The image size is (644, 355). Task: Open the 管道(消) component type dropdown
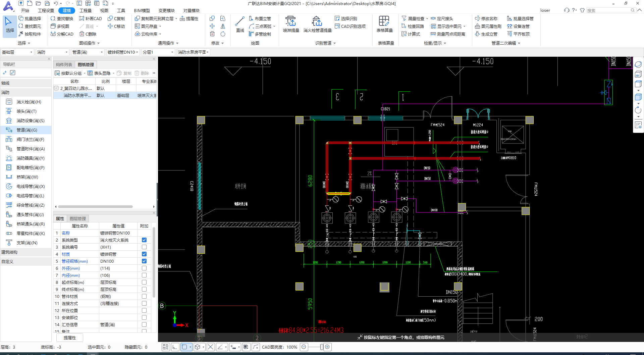point(88,52)
